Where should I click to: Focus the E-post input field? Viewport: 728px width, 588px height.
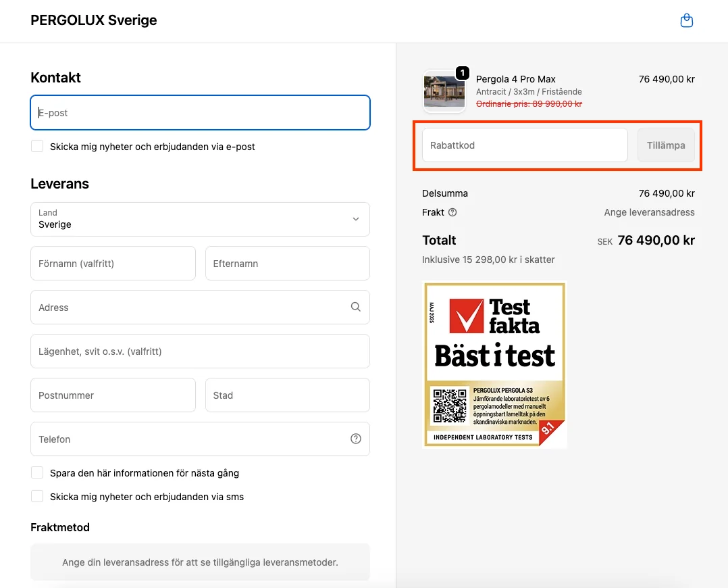click(200, 112)
